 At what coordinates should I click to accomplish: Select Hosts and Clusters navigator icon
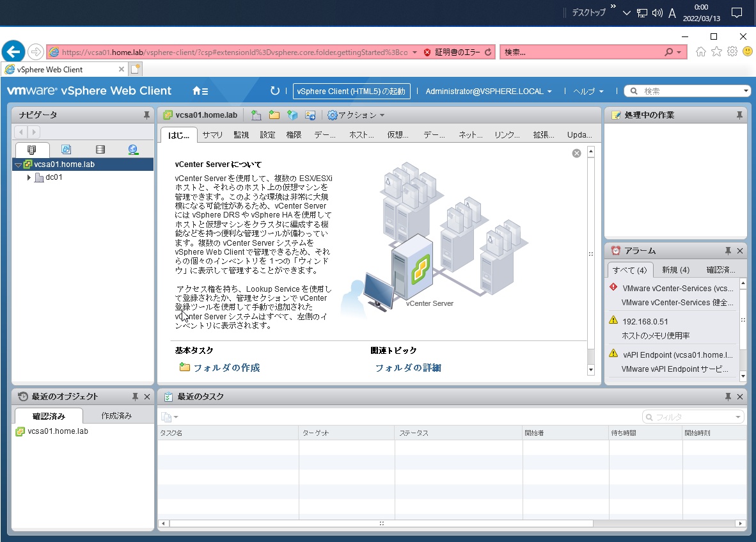(33, 150)
